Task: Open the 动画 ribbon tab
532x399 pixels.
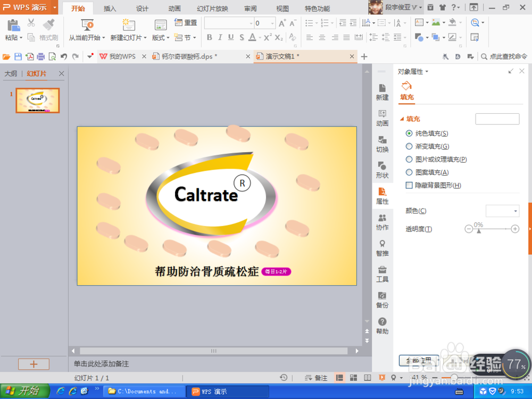Action: point(174,9)
